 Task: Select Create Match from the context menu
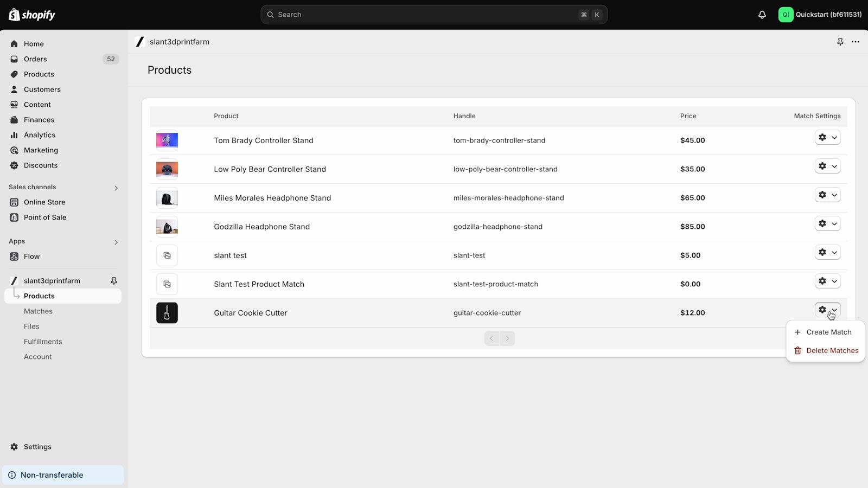point(829,332)
